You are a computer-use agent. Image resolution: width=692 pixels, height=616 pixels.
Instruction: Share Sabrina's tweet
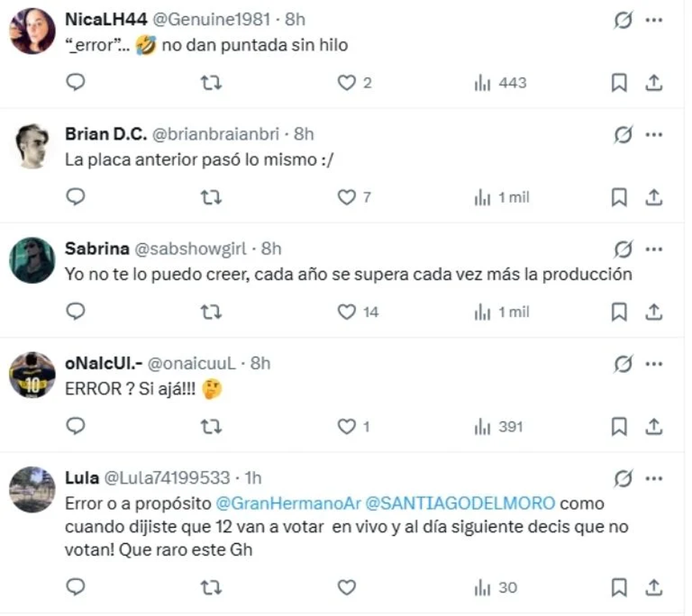tap(653, 312)
